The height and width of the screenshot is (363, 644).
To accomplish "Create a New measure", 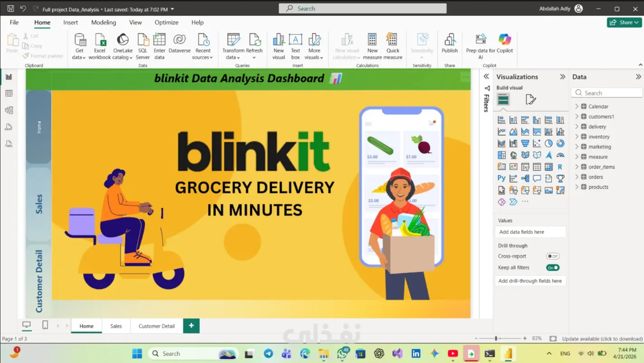I will click(x=372, y=46).
